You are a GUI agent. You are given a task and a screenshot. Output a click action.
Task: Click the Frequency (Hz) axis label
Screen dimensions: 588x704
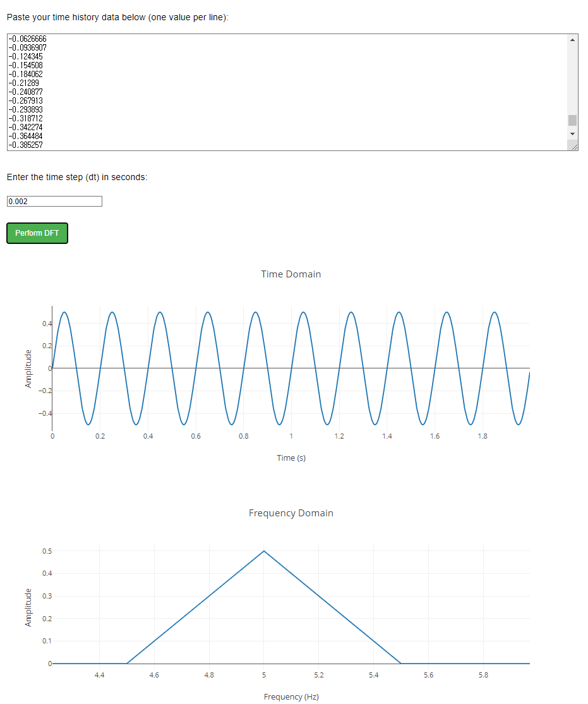click(x=291, y=696)
